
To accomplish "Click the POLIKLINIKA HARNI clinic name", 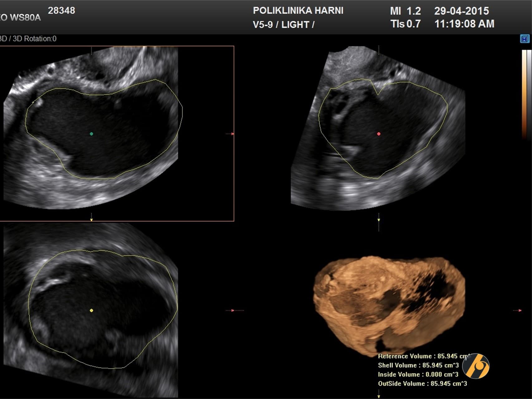I will [x=299, y=10].
